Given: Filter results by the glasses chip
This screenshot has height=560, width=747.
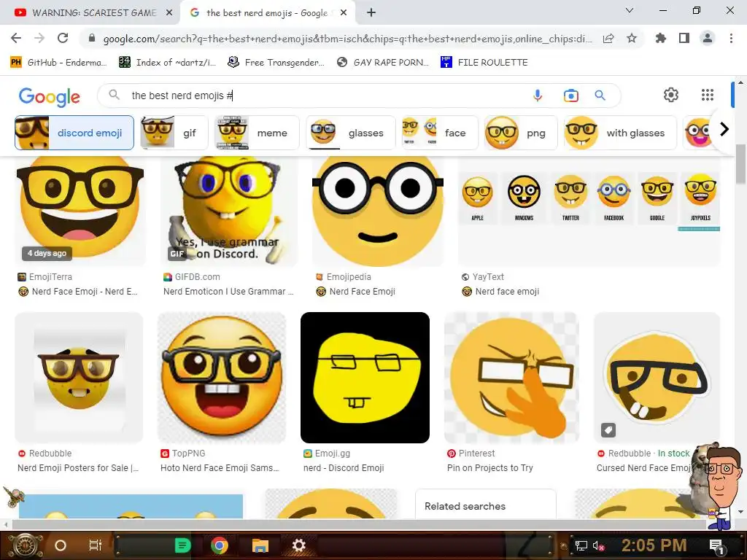Looking at the screenshot, I should [x=351, y=133].
